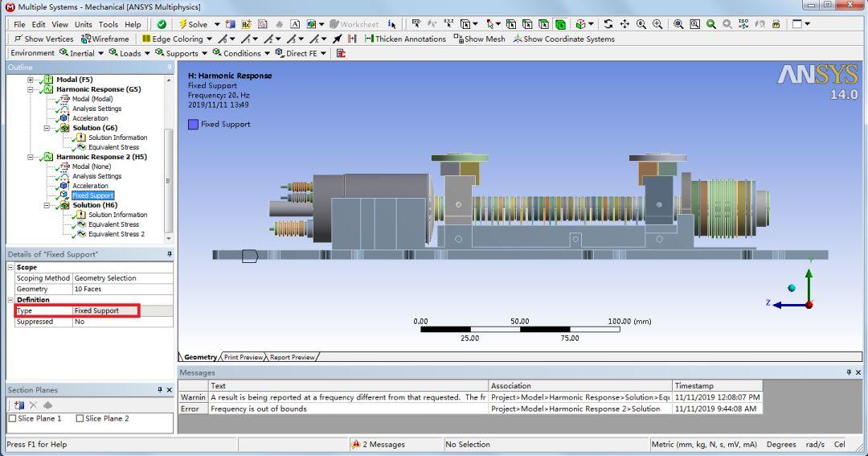Open the File menu
The width and height of the screenshot is (868, 456).
[19, 24]
